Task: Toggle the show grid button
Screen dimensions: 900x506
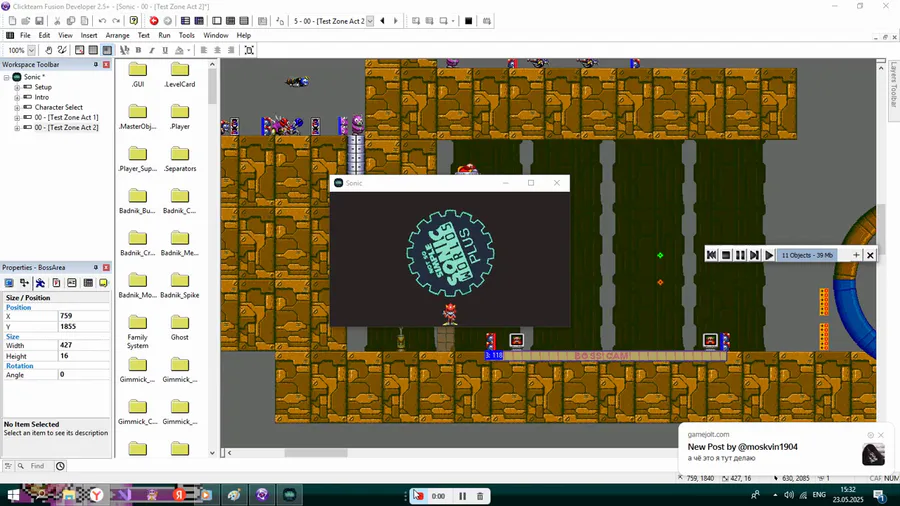Action: [93, 50]
